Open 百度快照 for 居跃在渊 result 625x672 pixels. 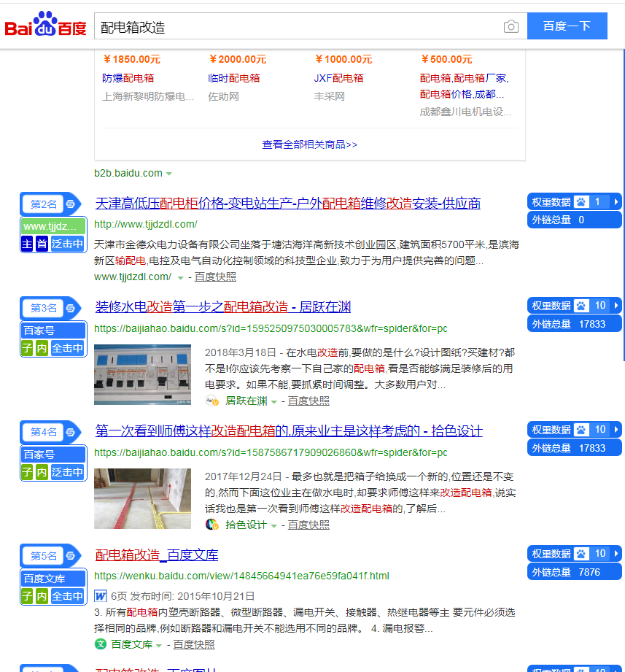pyautogui.click(x=308, y=401)
